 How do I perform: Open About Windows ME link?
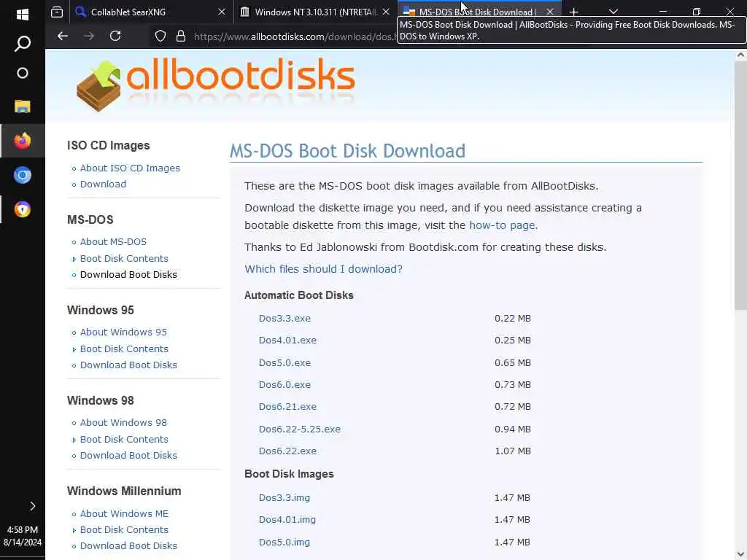(x=124, y=514)
